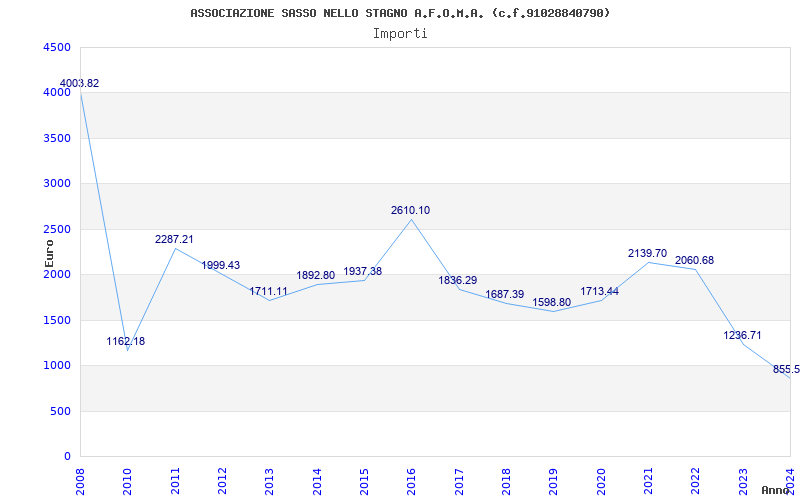Select data label 4003.82
Viewport: 800px width, 500px height.
tap(80, 83)
